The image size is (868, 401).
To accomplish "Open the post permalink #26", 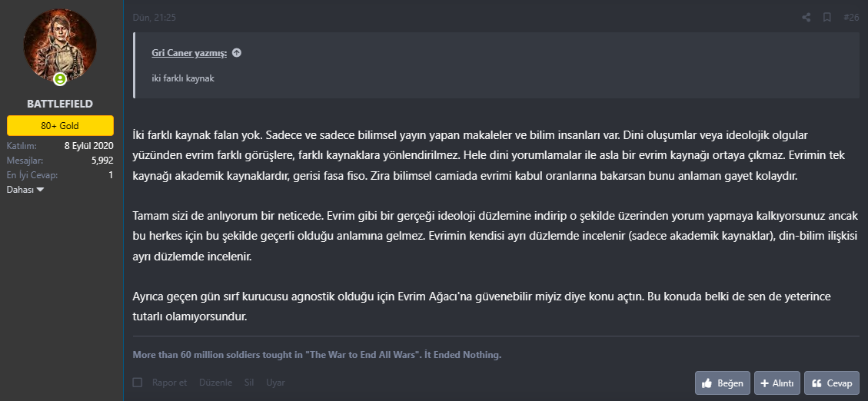I will 850,17.
